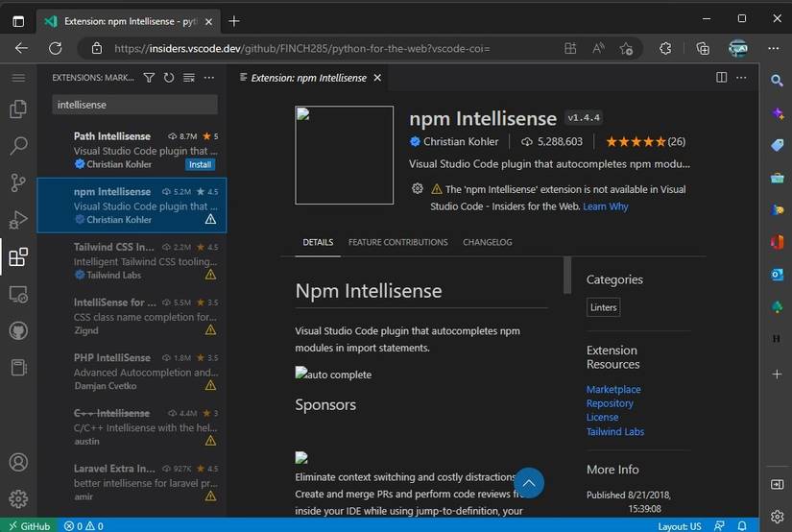Screen dimensions: 792x532
Task: Open the Run and Debug view
Action: tap(17, 220)
